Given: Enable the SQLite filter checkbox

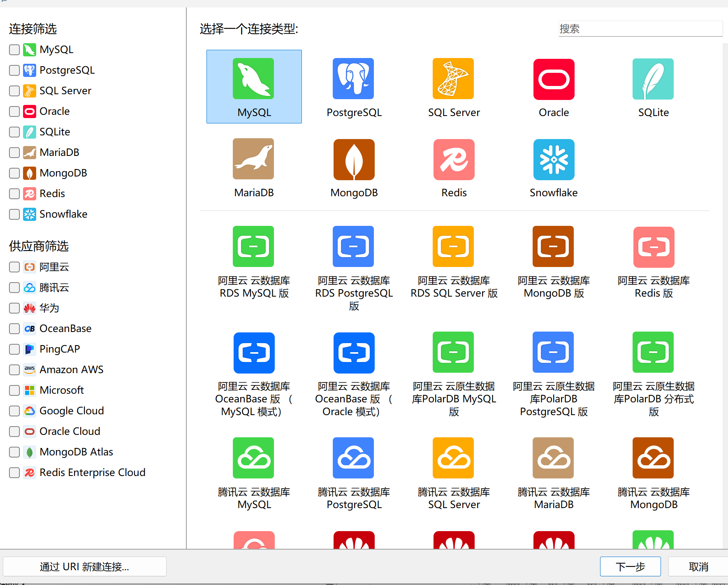Looking at the screenshot, I should [14, 132].
